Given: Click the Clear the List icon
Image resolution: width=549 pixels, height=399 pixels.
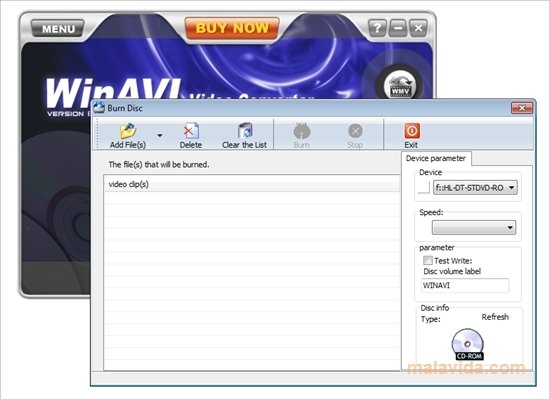Looking at the screenshot, I should [245, 131].
